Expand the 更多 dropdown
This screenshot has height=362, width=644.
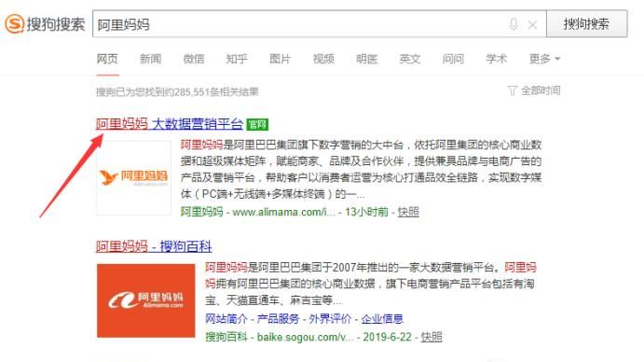[x=544, y=59]
